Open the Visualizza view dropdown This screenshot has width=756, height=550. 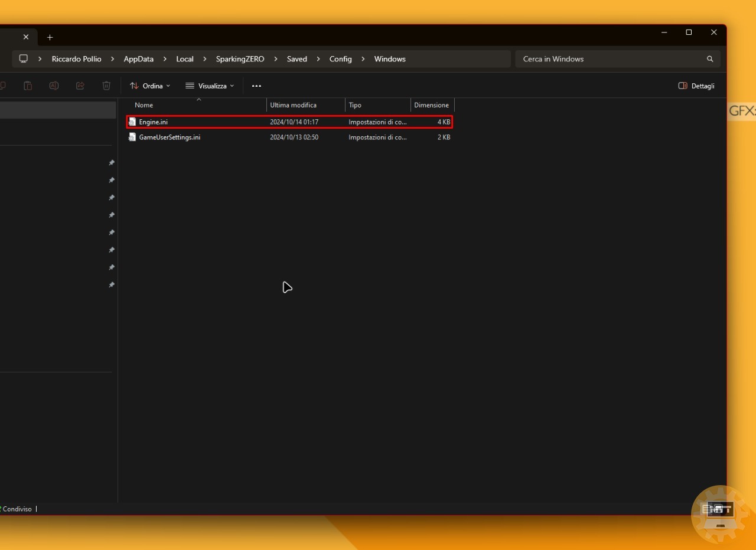pyautogui.click(x=210, y=86)
